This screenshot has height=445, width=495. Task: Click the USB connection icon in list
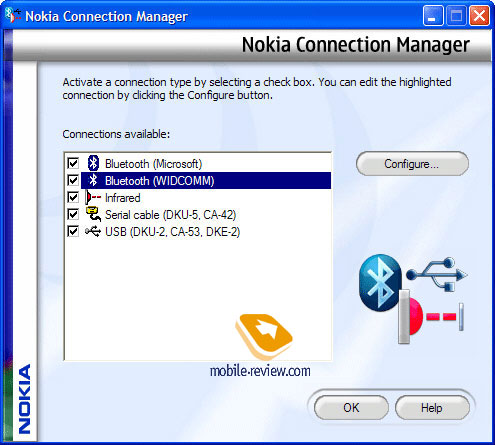point(93,231)
